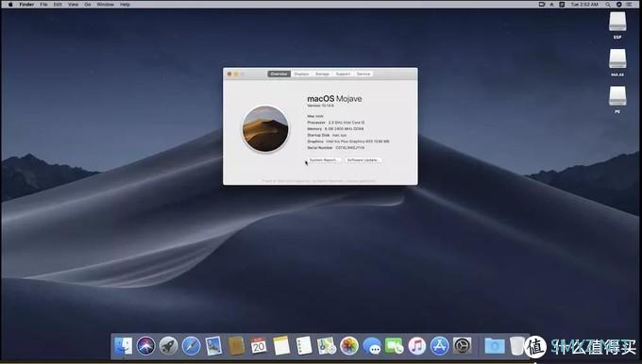This screenshot has width=642, height=364.
Task: Open the Finder menu
Action: coord(26,5)
